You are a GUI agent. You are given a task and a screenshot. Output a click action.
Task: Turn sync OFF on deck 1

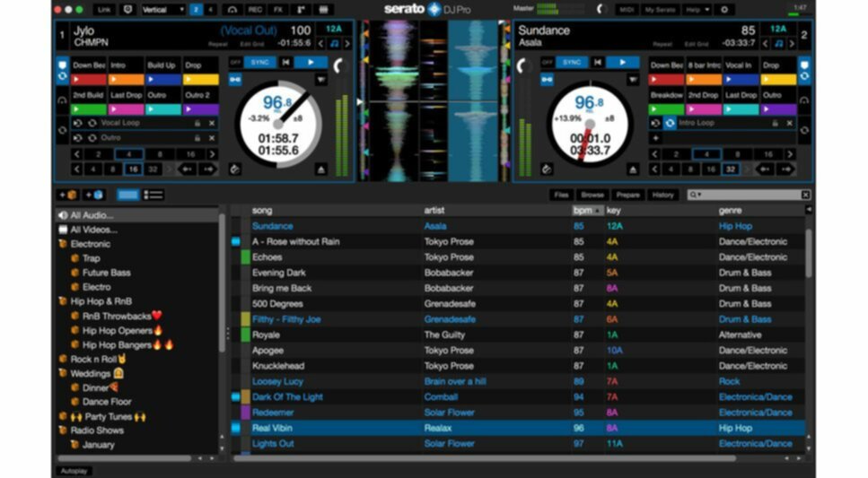pyautogui.click(x=235, y=63)
